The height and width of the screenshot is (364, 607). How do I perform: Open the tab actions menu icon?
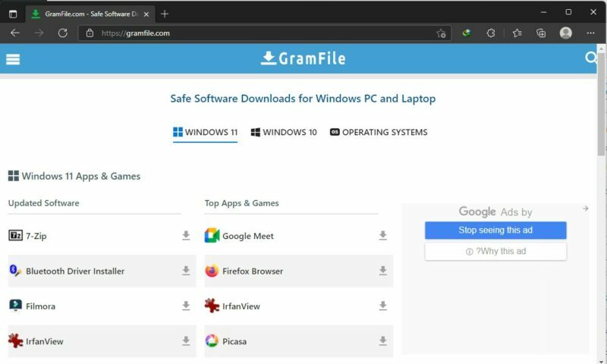pyautogui.click(x=13, y=14)
